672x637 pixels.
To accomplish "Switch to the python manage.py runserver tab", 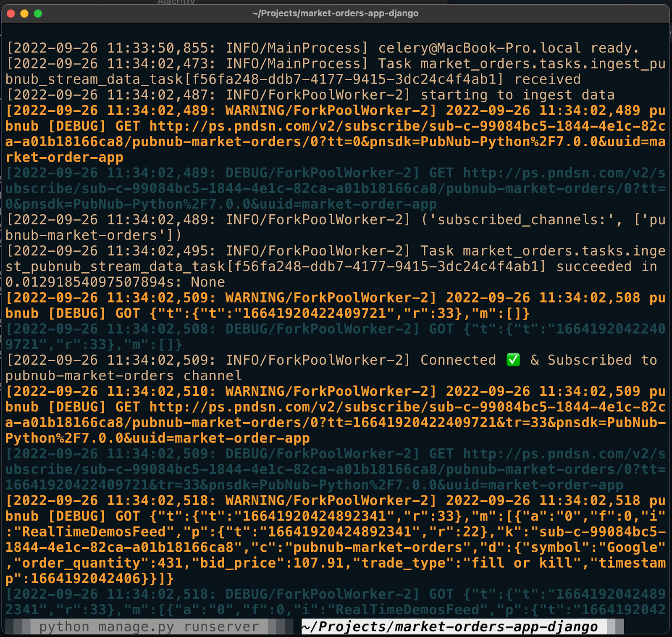I will 149,626.
